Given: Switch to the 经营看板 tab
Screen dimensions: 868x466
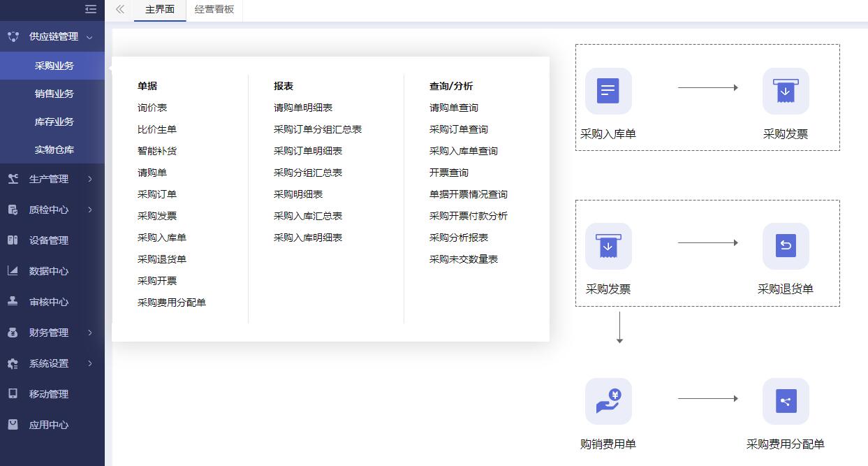Looking at the screenshot, I should click(x=214, y=10).
